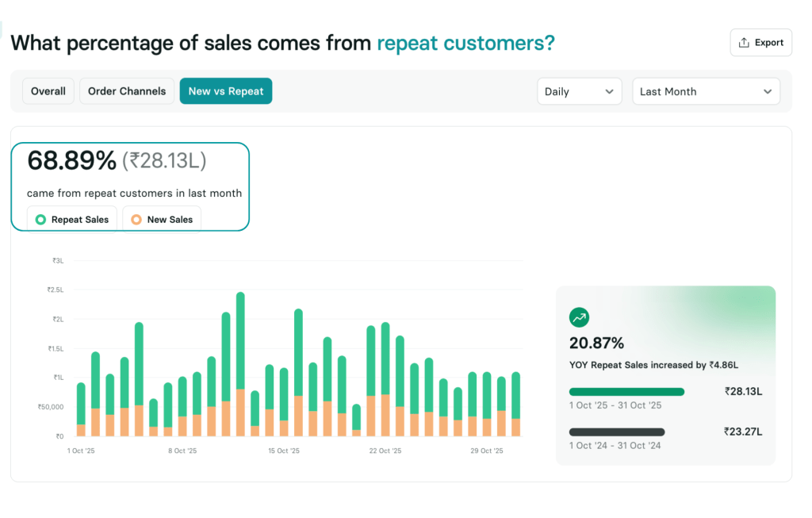Image resolution: width=812 pixels, height=518 pixels.
Task: Click the Export button
Action: click(760, 42)
